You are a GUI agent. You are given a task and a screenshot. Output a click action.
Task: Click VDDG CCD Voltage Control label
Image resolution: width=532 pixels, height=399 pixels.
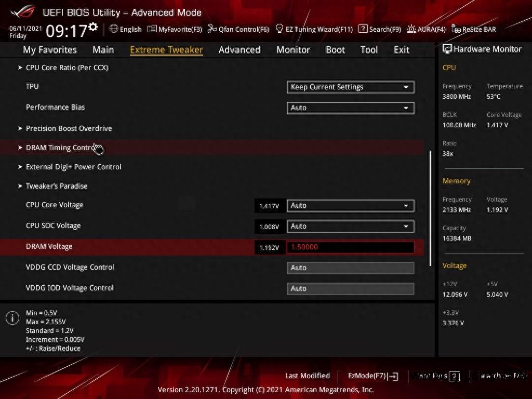pos(70,267)
